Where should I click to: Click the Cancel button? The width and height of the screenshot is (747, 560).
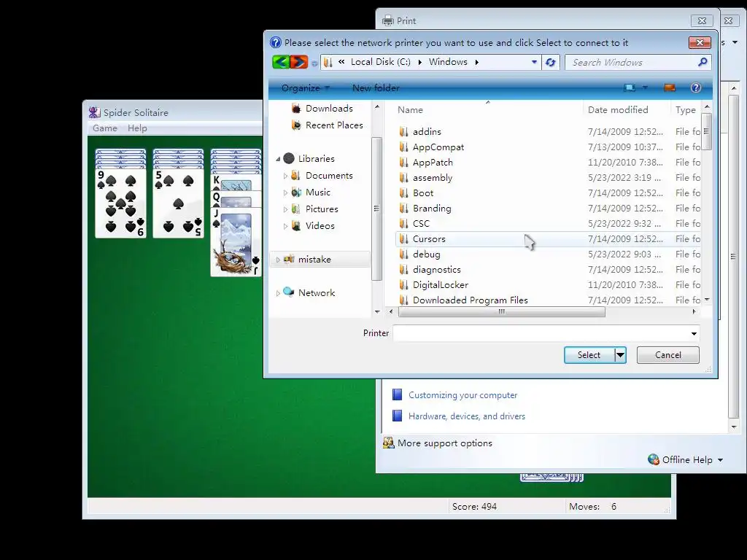(x=668, y=355)
